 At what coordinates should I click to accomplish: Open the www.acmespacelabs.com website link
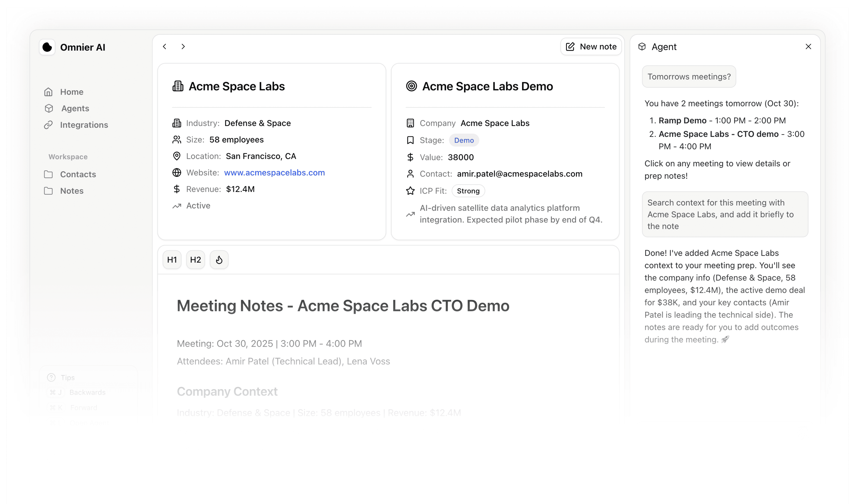tap(274, 172)
